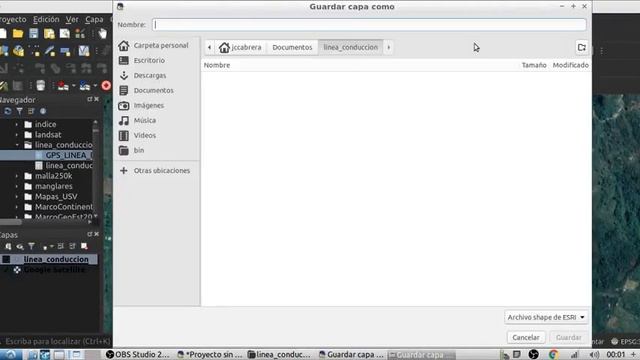Open layer styling icon in Capas panel

8,246
